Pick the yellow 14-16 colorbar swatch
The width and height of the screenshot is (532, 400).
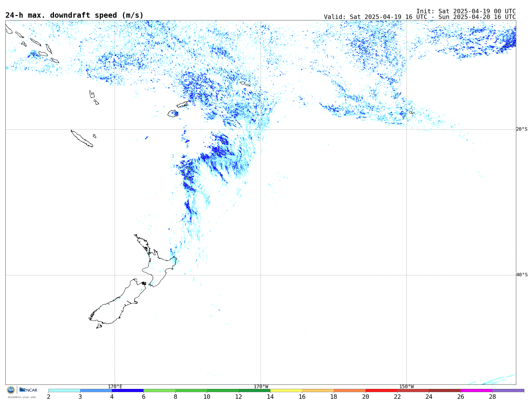click(286, 391)
